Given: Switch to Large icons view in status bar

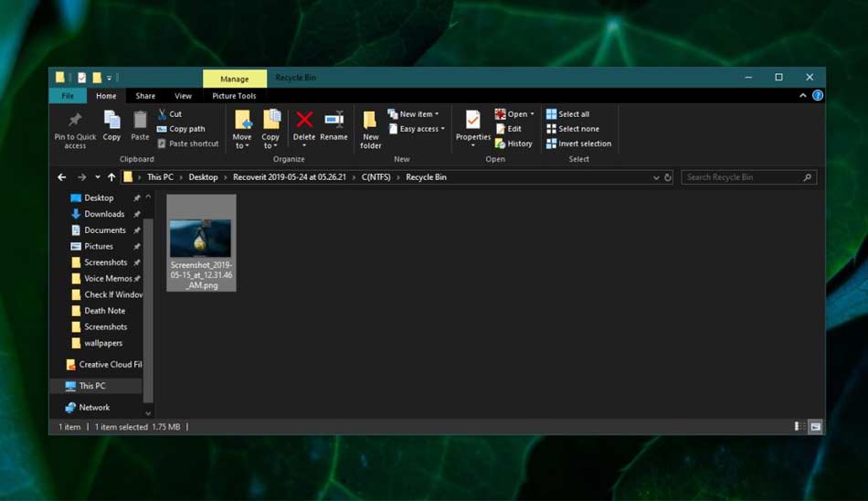Looking at the screenshot, I should (815, 426).
